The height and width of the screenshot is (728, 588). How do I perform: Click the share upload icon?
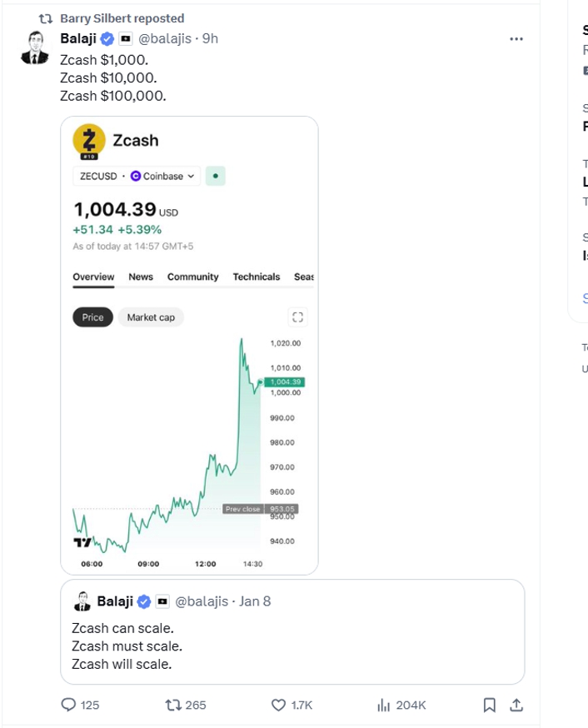pyautogui.click(x=516, y=705)
